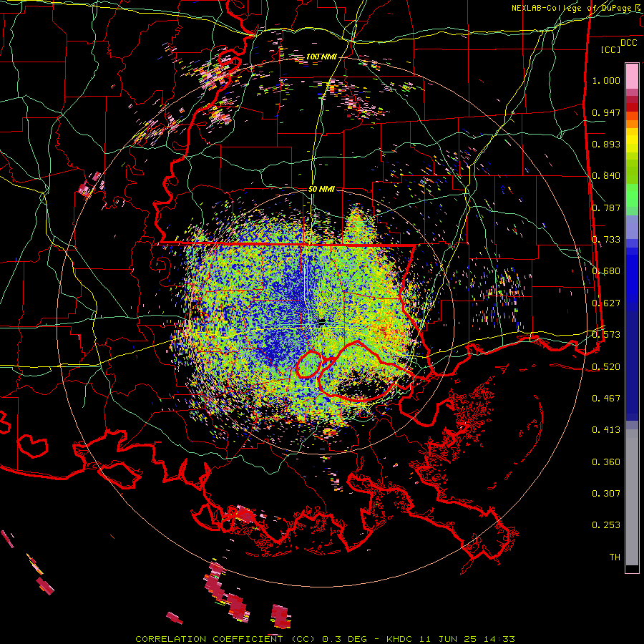Click the black radar site marker at the center
The width and height of the screenshot is (644, 644).
[x=323, y=321]
